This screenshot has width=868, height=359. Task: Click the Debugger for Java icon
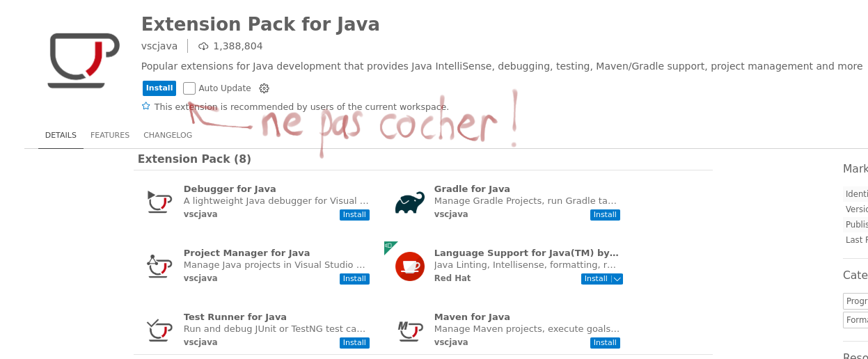click(x=159, y=202)
